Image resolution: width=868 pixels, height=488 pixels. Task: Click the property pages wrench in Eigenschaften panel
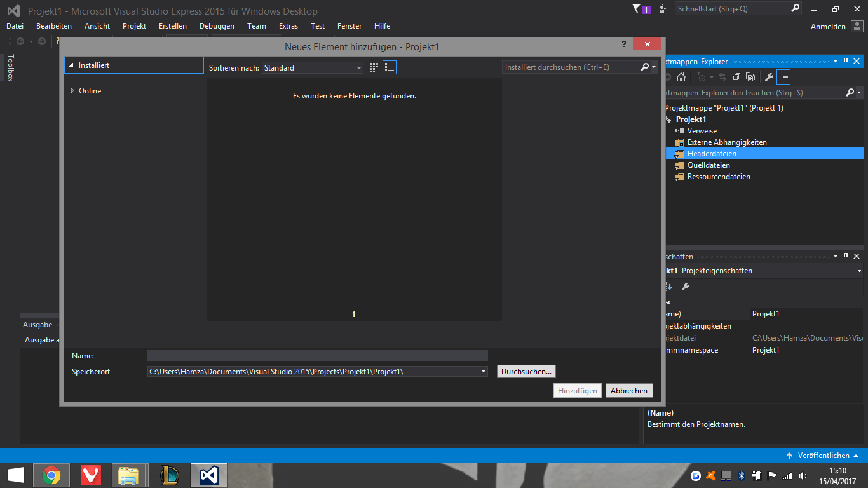[686, 287]
